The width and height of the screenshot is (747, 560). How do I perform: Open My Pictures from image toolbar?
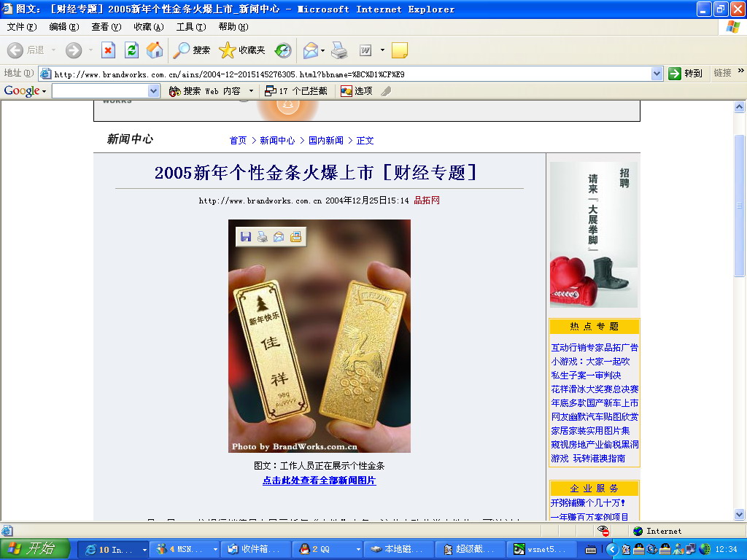[x=296, y=237]
